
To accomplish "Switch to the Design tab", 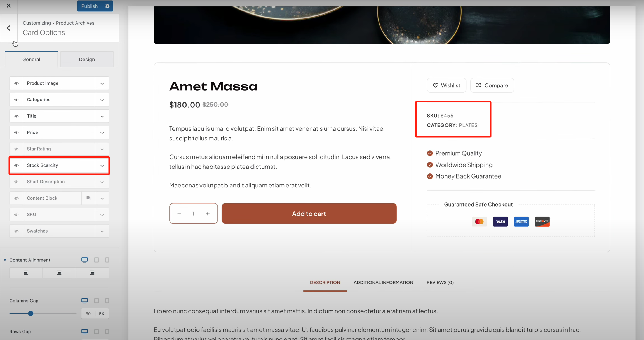I will tap(87, 59).
